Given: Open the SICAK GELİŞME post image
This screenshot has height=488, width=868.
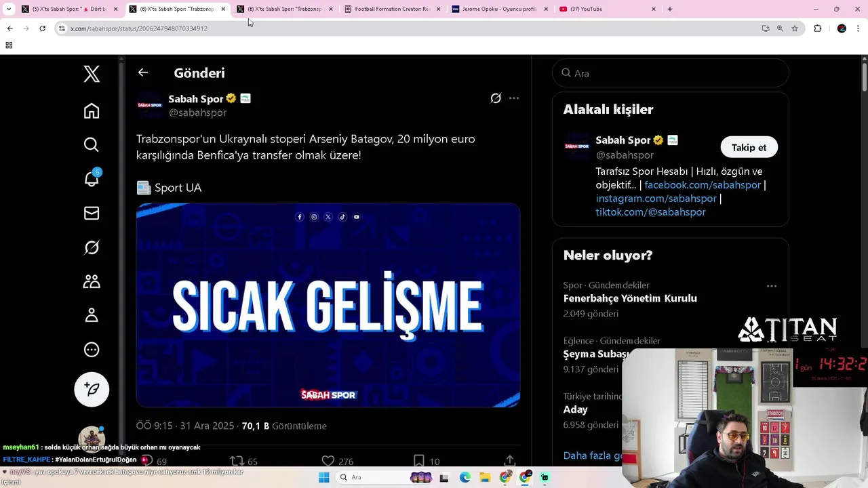Looking at the screenshot, I should point(328,305).
